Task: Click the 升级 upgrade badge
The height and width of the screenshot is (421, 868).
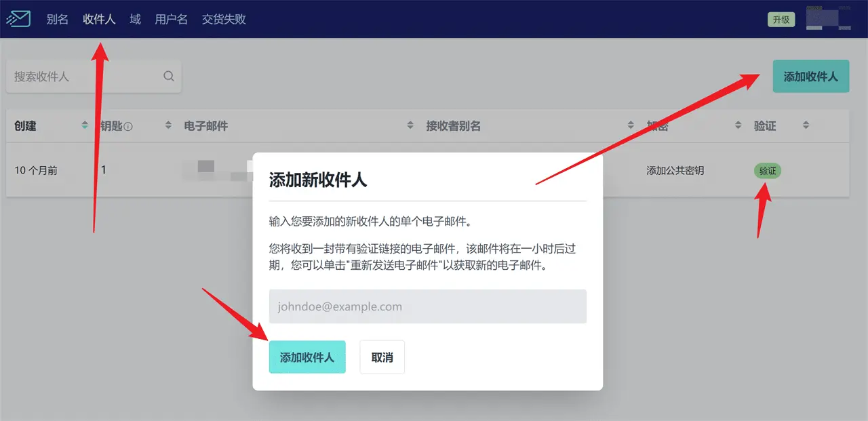Action: (x=781, y=20)
